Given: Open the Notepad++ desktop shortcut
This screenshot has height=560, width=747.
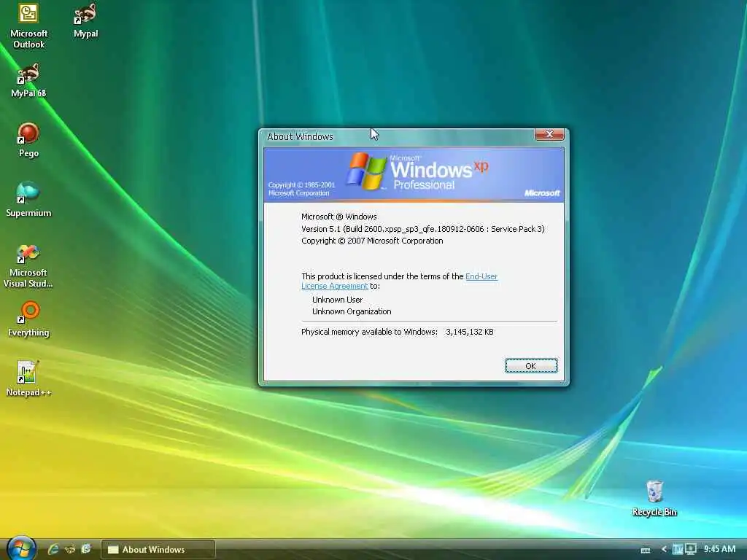Looking at the screenshot, I should point(28,379).
